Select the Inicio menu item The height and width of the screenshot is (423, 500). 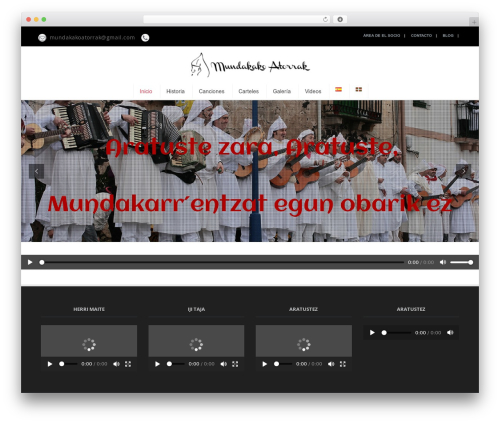click(x=146, y=91)
